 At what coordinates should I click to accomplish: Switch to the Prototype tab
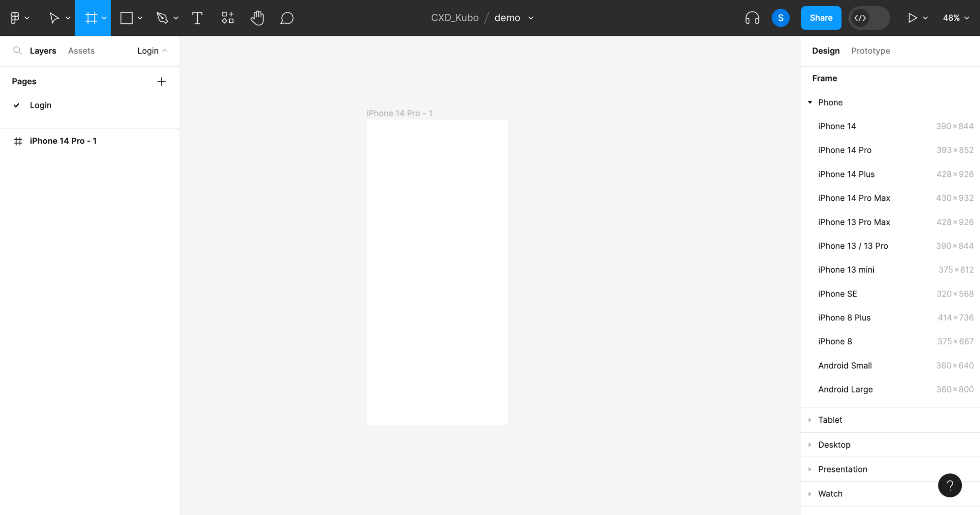coord(870,51)
